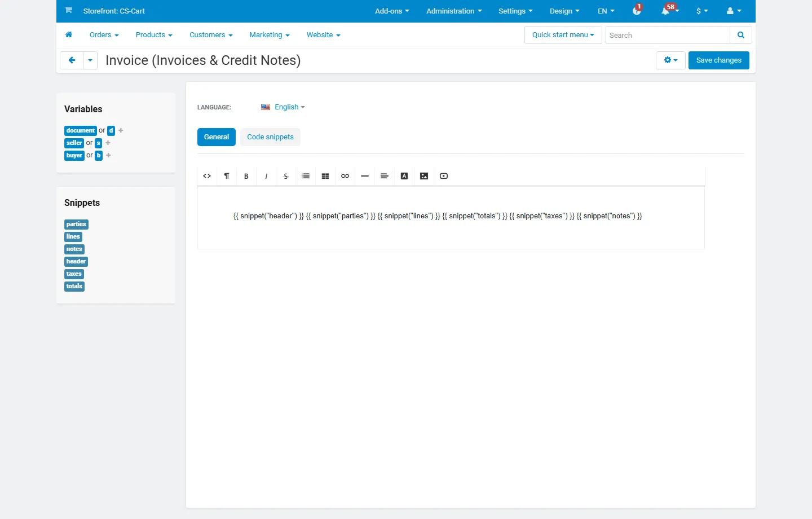
Task: Go to the admin home icon
Action: tap(69, 35)
